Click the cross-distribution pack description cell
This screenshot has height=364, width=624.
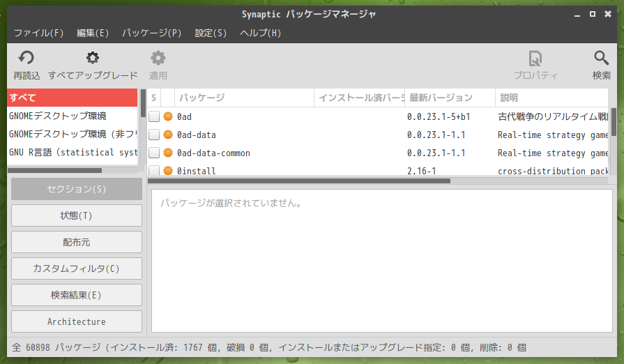(553, 171)
